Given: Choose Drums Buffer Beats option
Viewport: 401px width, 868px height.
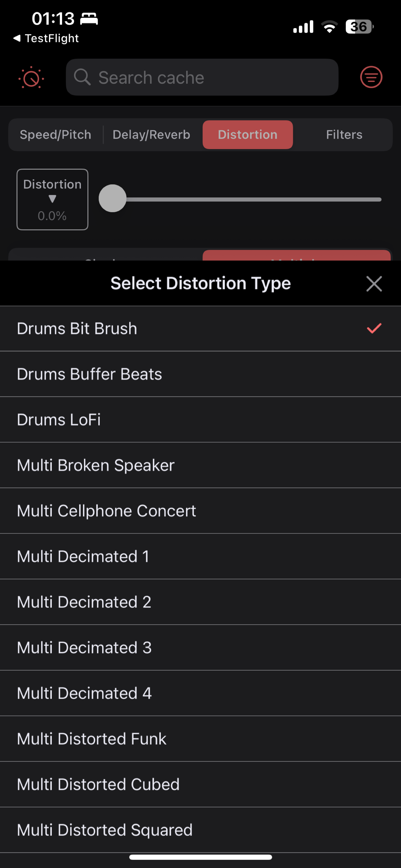Looking at the screenshot, I should pyautogui.click(x=200, y=374).
